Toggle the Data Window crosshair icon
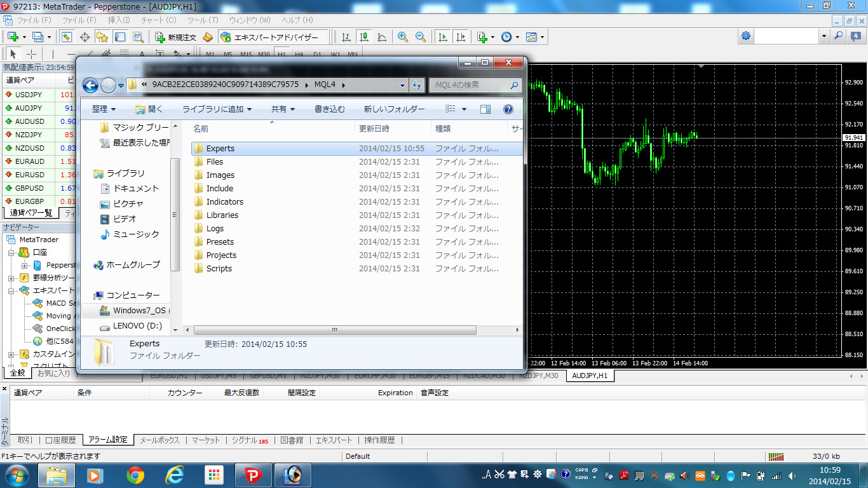The height and width of the screenshot is (488, 868). pos(85,37)
